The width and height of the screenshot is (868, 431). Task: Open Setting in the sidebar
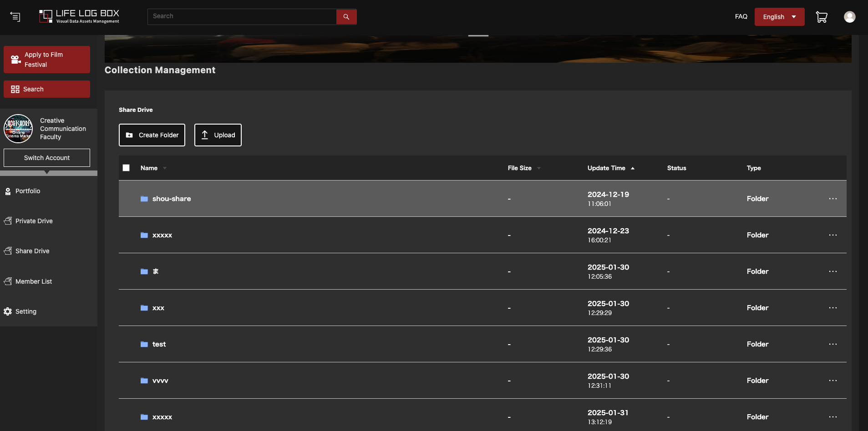coord(25,311)
